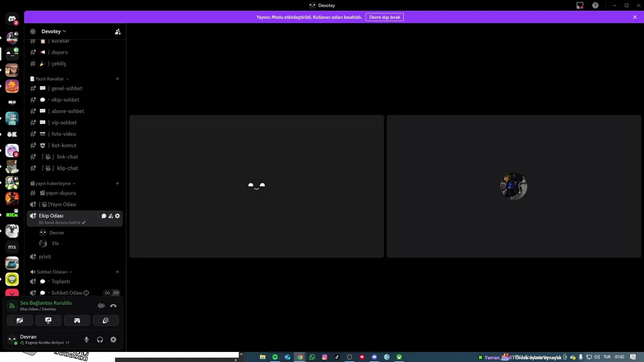The height and width of the screenshot is (362, 644).
Task: Add a channel to yayın haberleşme
Action: pyautogui.click(x=117, y=184)
